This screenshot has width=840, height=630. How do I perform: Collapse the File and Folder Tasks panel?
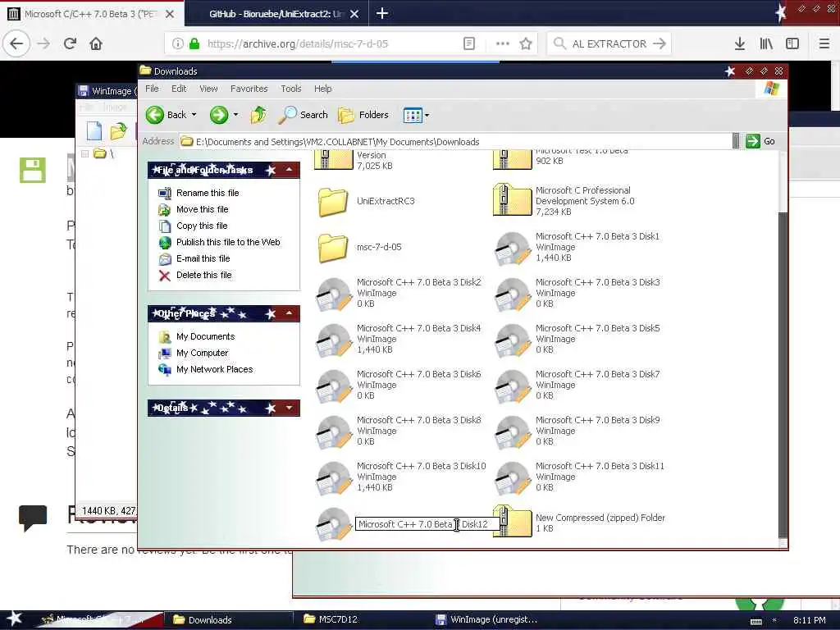[x=289, y=170]
